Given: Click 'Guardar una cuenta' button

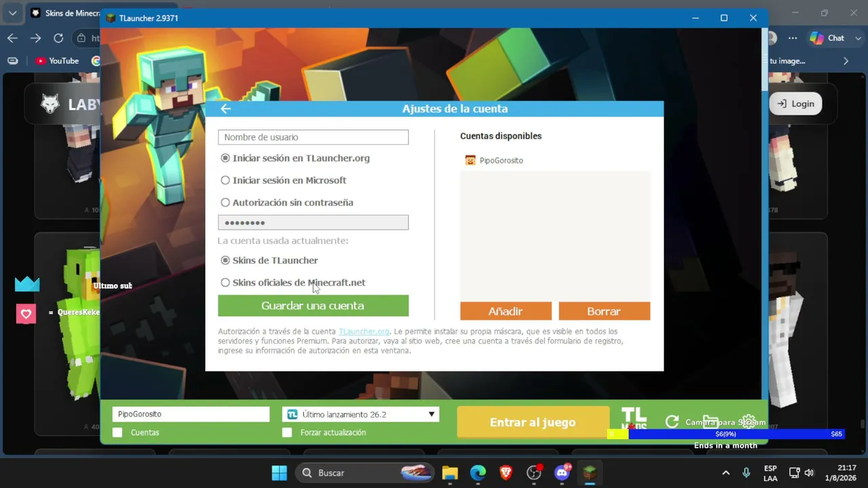Looking at the screenshot, I should 313,306.
